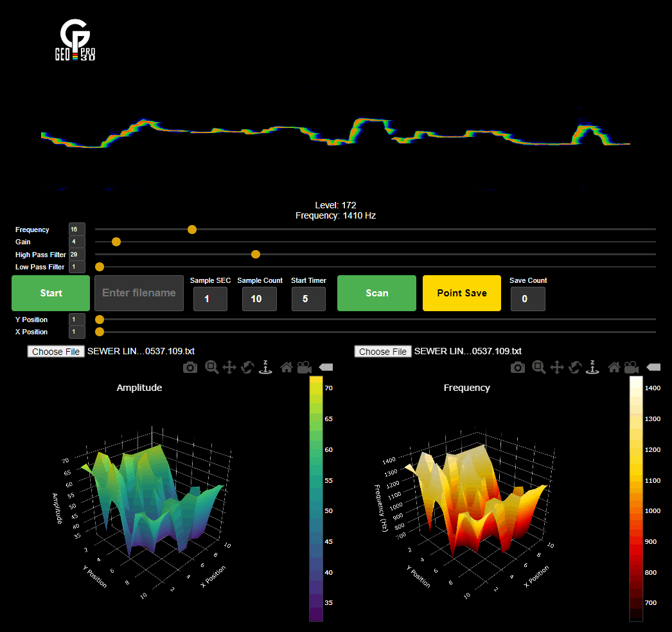This screenshot has height=632, width=672.
Task: Click the Frequency value box showing 16
Action: (77, 230)
